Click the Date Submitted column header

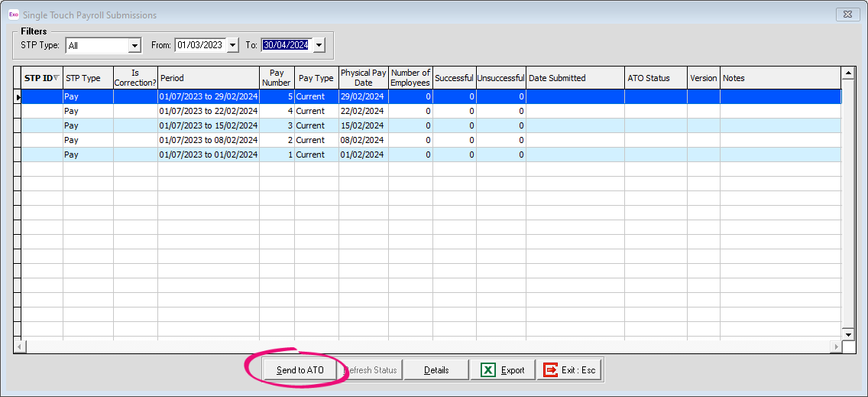tap(575, 78)
